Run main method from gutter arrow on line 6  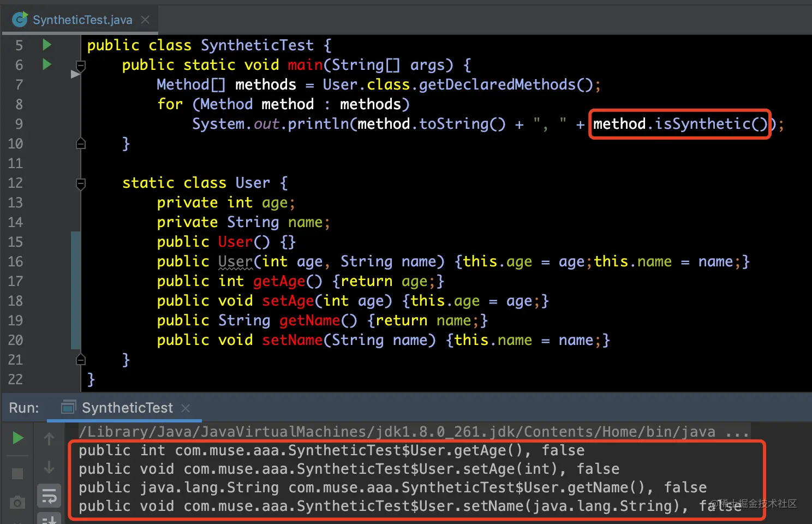pyautogui.click(x=47, y=64)
